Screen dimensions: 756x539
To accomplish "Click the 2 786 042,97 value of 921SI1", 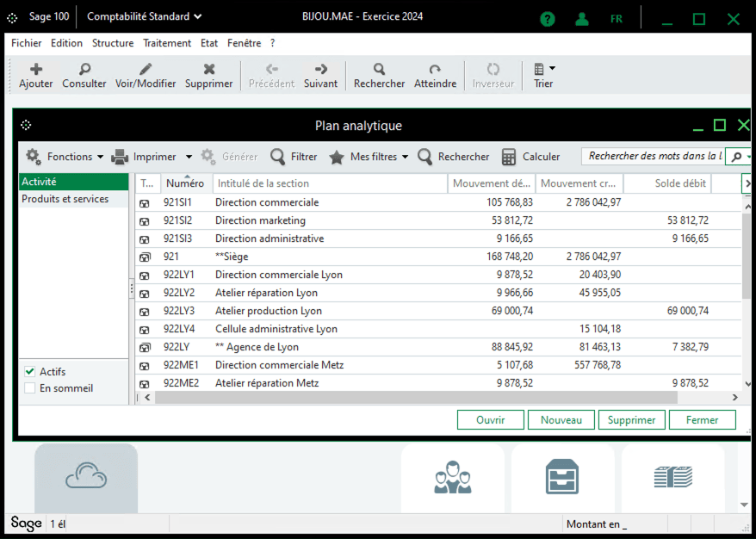I will coord(593,202).
